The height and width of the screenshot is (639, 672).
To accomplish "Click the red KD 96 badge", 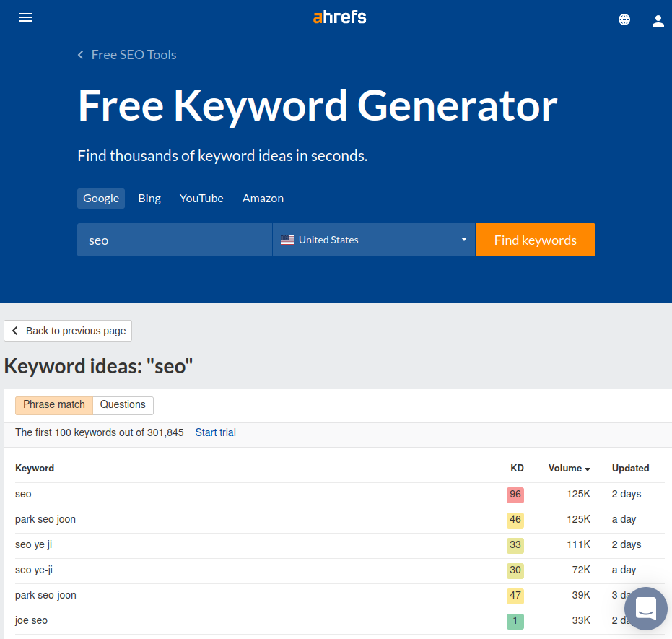I will 515,495.
